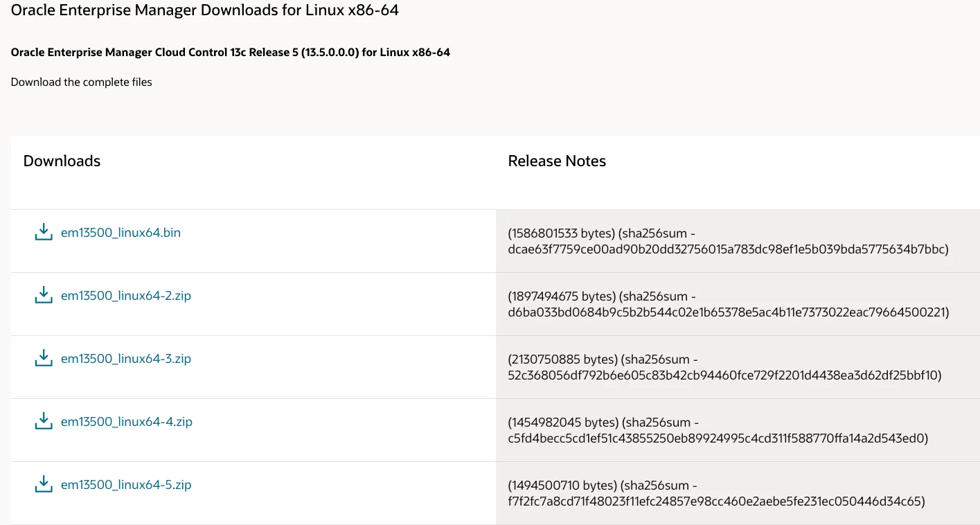Screen dimensions: 980x525
Task: Click the checksum text starting with d6ba033
Action: point(727,312)
